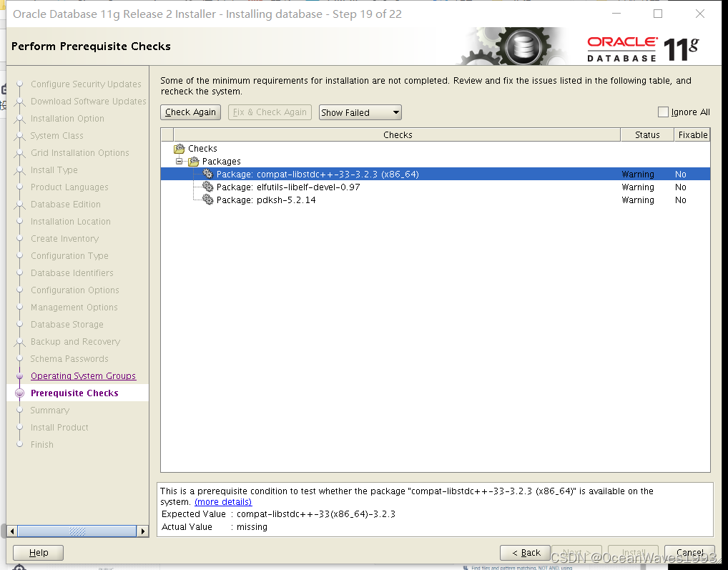Select the compat-libstdc++-33-3.2.3 package row
This screenshot has height=570, width=728.
435,174
